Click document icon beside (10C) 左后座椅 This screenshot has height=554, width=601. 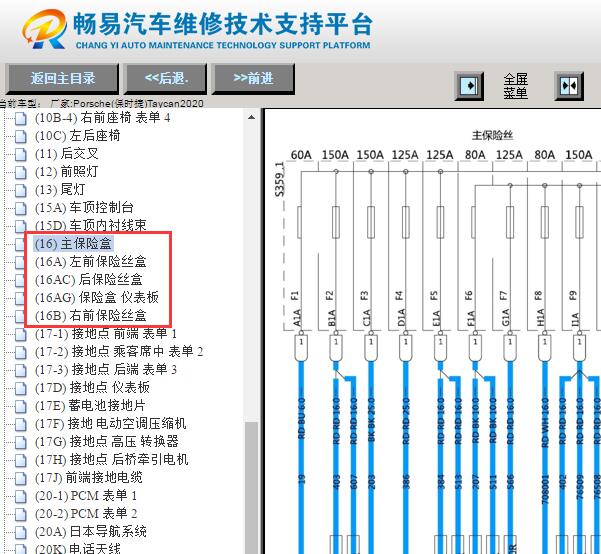[x=21, y=136]
